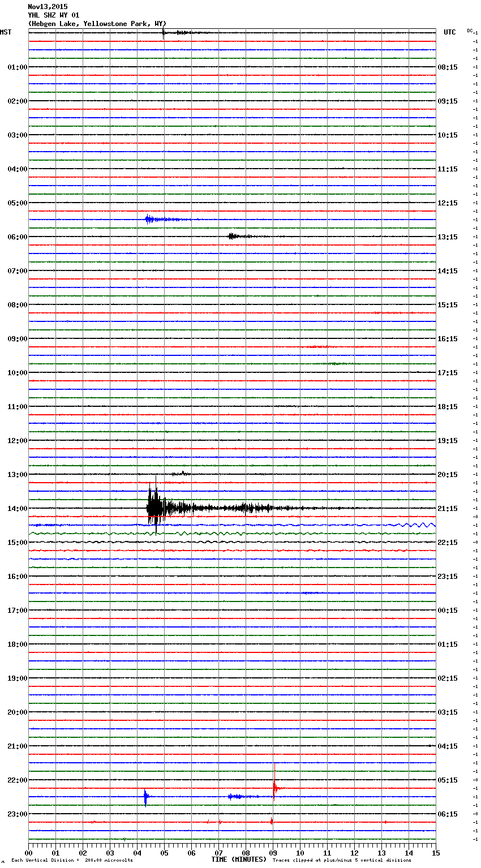481x868 pixels.
Task: Click Each Vertical Division 200.00 microvolts note
Action: point(72,861)
